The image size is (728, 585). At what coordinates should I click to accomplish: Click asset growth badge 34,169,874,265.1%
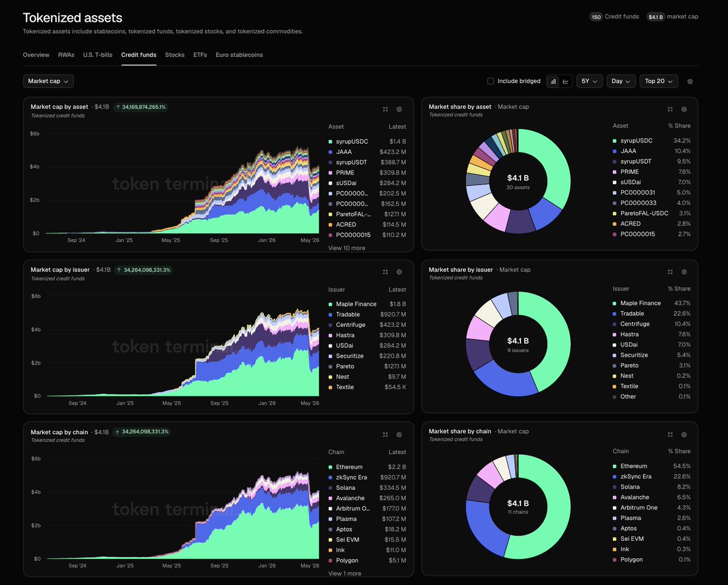tap(140, 107)
